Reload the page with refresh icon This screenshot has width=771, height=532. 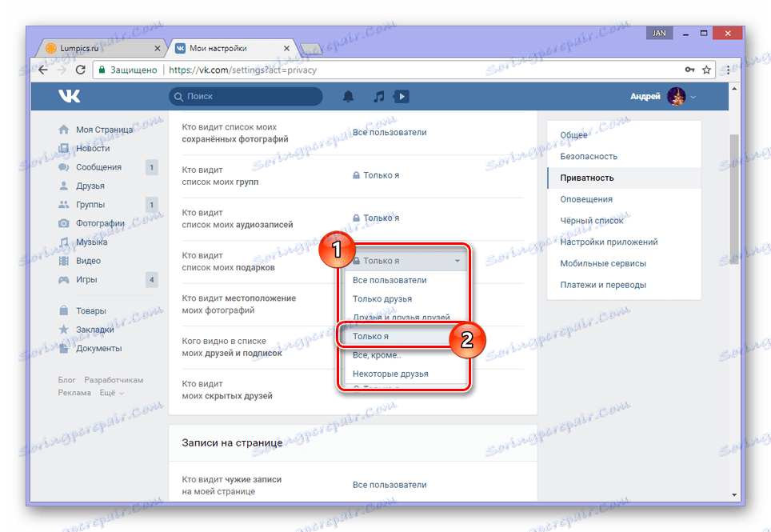81,70
